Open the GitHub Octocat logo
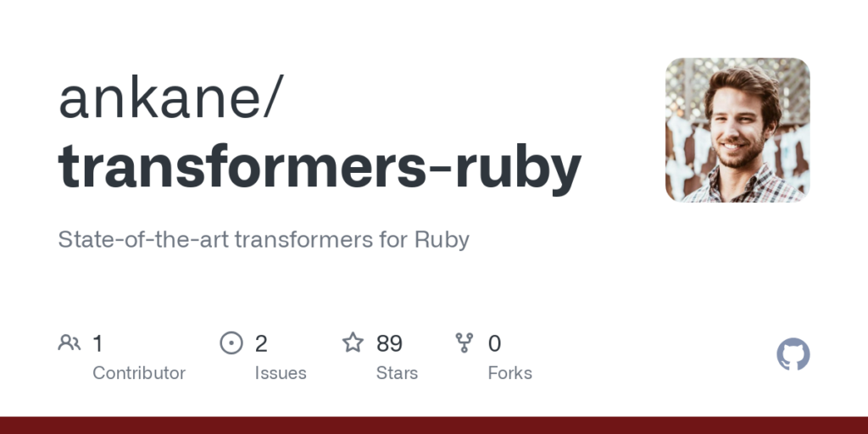 pos(793,354)
